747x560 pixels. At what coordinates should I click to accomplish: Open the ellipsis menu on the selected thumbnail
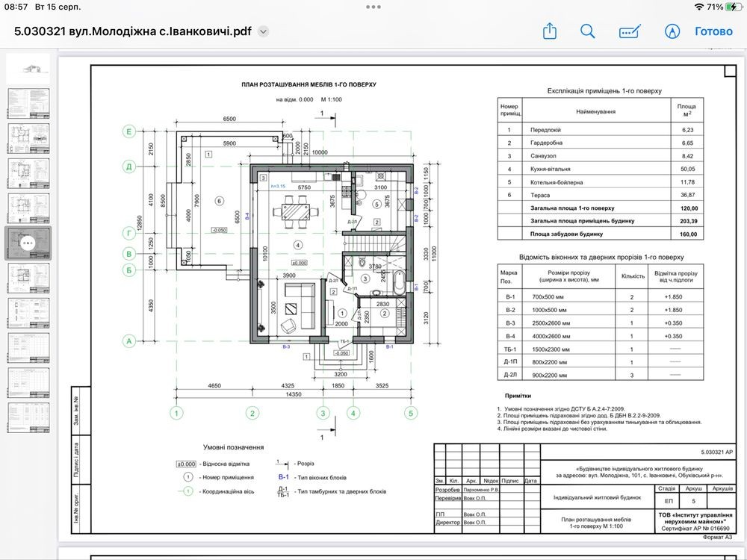28,243
